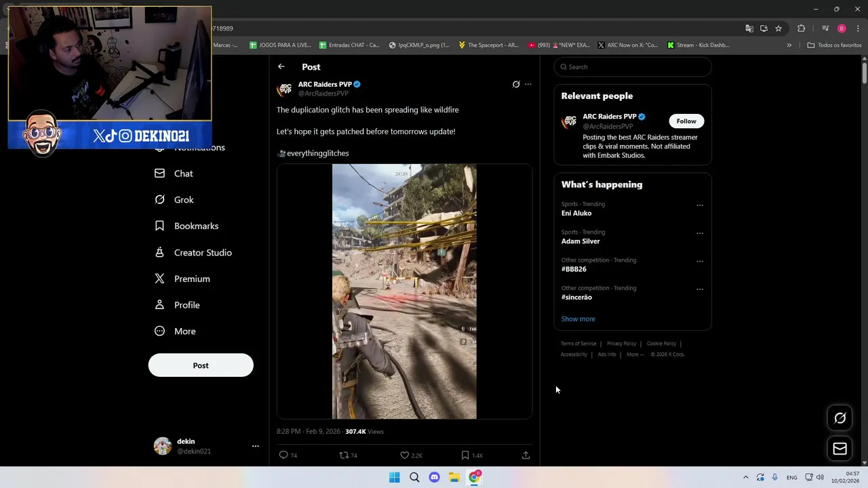Open the Windows Start menu
The image size is (868, 488).
(x=394, y=477)
